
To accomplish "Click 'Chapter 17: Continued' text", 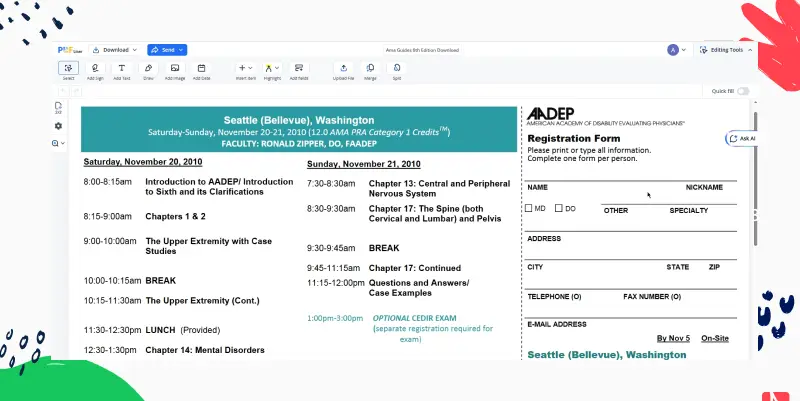I will click(x=415, y=268).
